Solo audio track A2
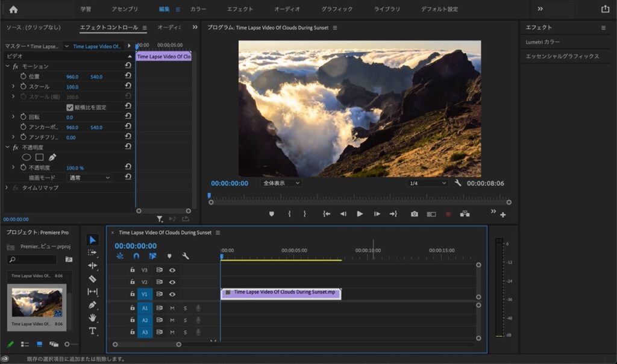This screenshot has height=364, width=617. (x=185, y=321)
